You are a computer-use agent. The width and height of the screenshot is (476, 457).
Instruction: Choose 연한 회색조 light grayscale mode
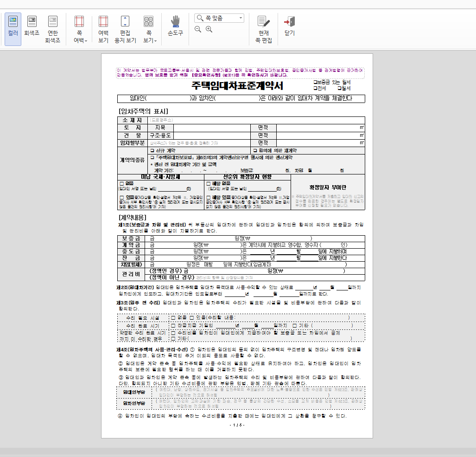[x=53, y=29]
